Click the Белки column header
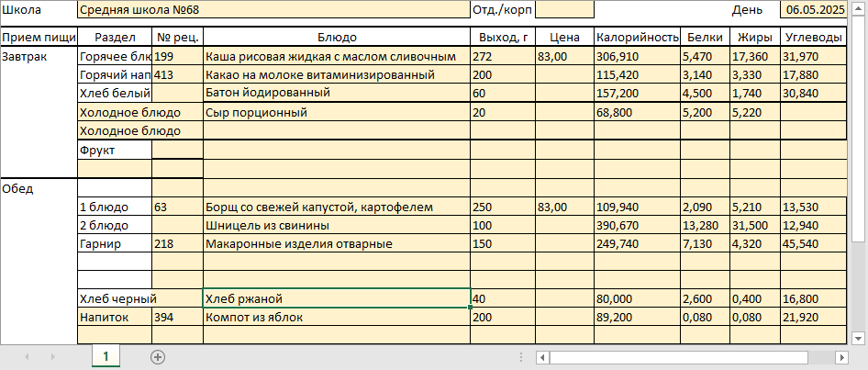The width and height of the screenshot is (868, 370). pos(706,37)
